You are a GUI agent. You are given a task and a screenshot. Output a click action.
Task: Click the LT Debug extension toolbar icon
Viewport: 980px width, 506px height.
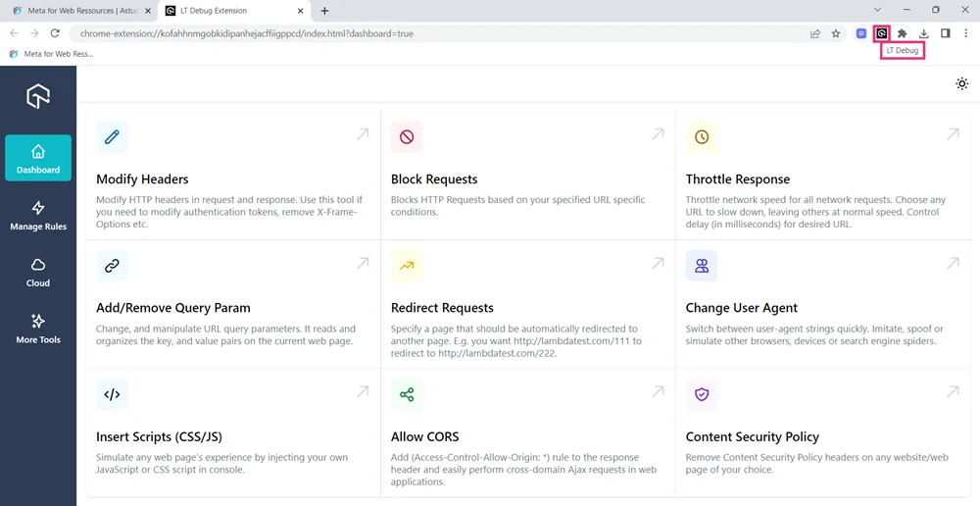(x=881, y=33)
